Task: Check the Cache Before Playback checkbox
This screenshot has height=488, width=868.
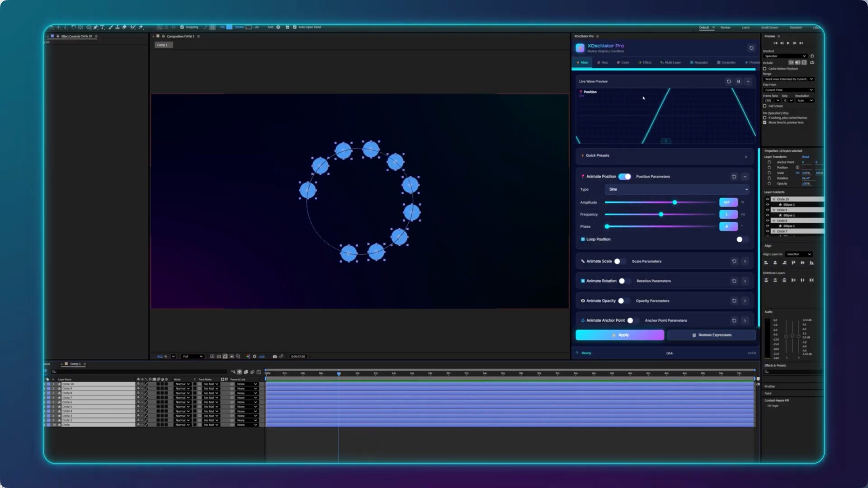Action: click(765, 69)
